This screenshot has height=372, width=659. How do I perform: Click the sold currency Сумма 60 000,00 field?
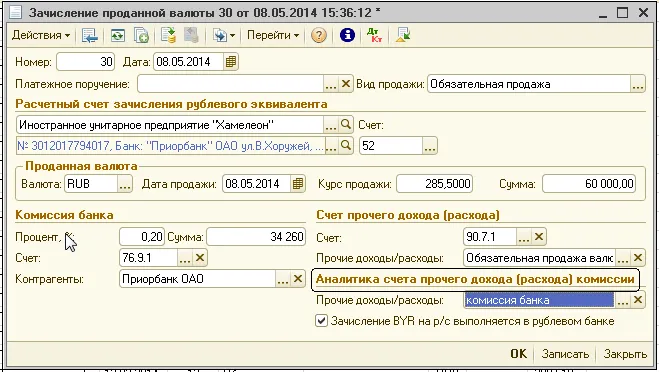click(x=589, y=184)
